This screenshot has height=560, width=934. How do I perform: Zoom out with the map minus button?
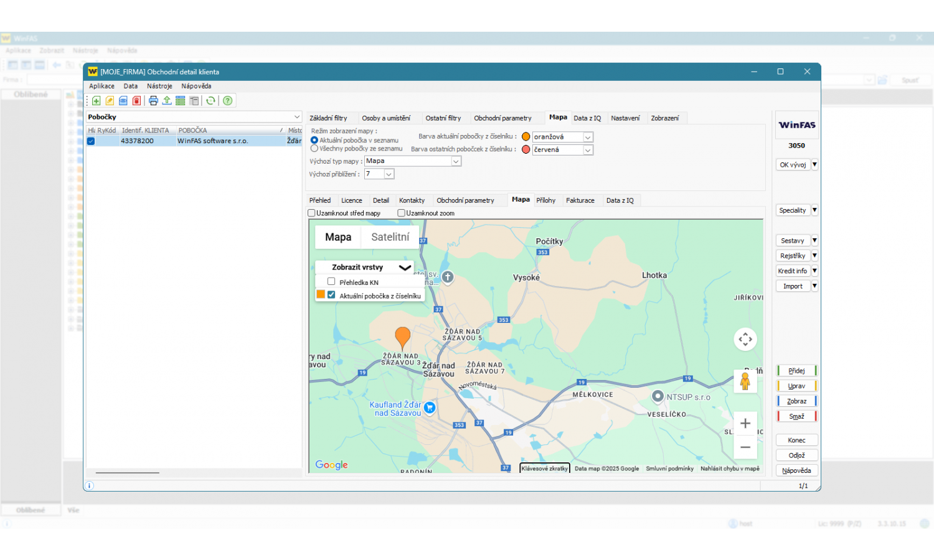pyautogui.click(x=745, y=447)
